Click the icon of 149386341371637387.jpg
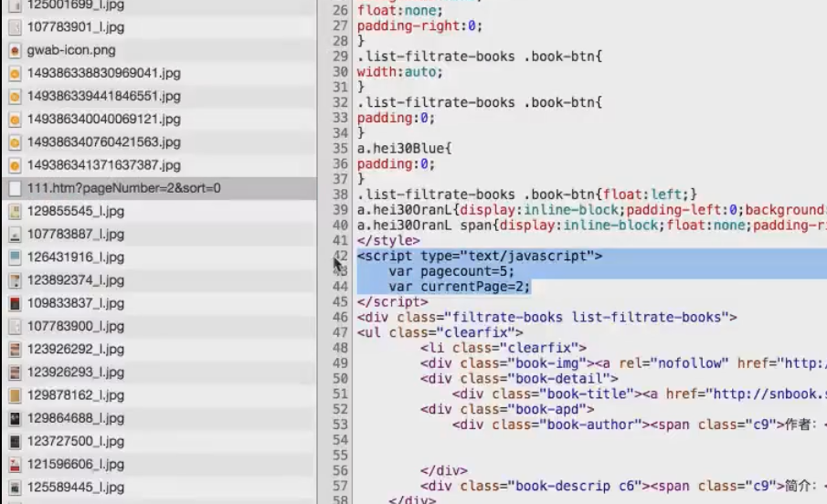This screenshot has height=504, width=827. (x=16, y=165)
